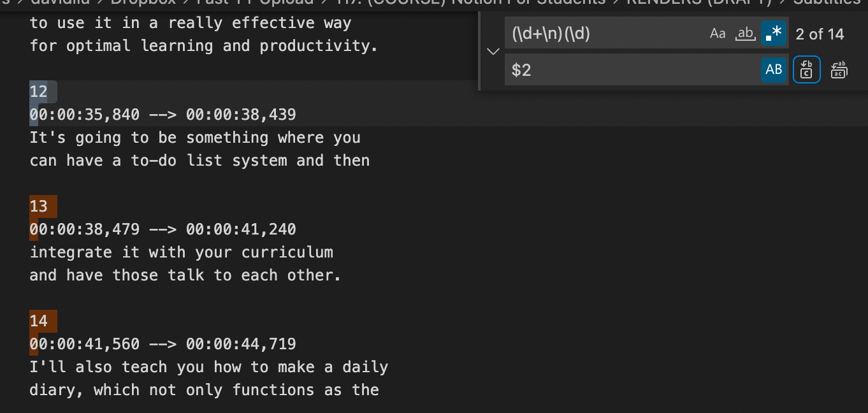Screen dimensions: 868x413
Task: Click the Replace All icon
Action: point(839,70)
